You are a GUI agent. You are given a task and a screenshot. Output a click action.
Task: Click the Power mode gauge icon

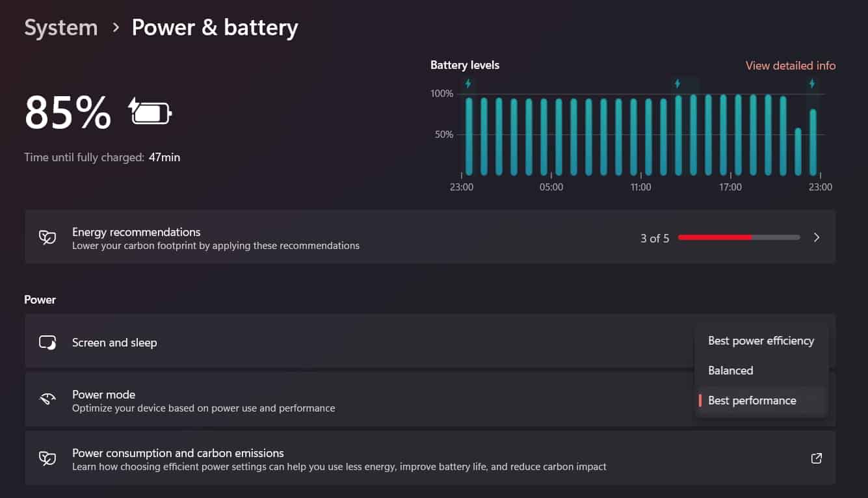tap(47, 399)
